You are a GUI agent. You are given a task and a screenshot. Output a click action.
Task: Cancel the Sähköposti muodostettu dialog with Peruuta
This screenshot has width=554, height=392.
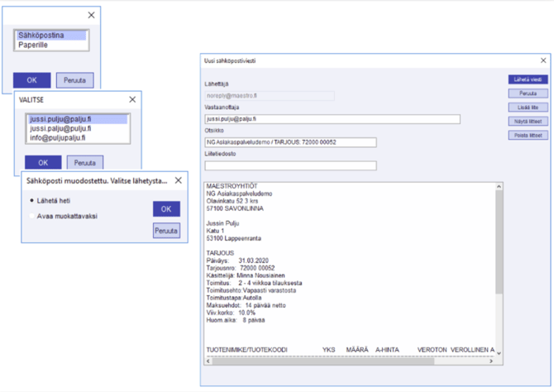click(x=166, y=231)
